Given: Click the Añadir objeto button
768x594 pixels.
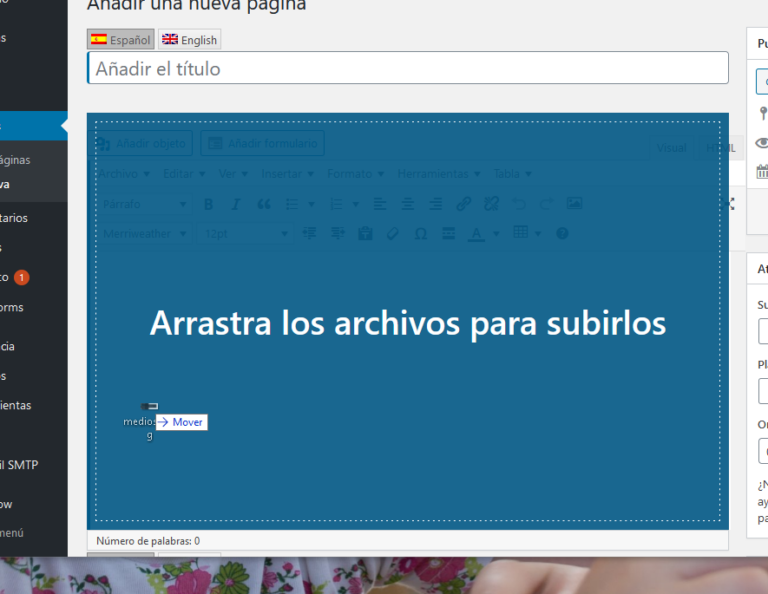Looking at the screenshot, I should (142, 144).
